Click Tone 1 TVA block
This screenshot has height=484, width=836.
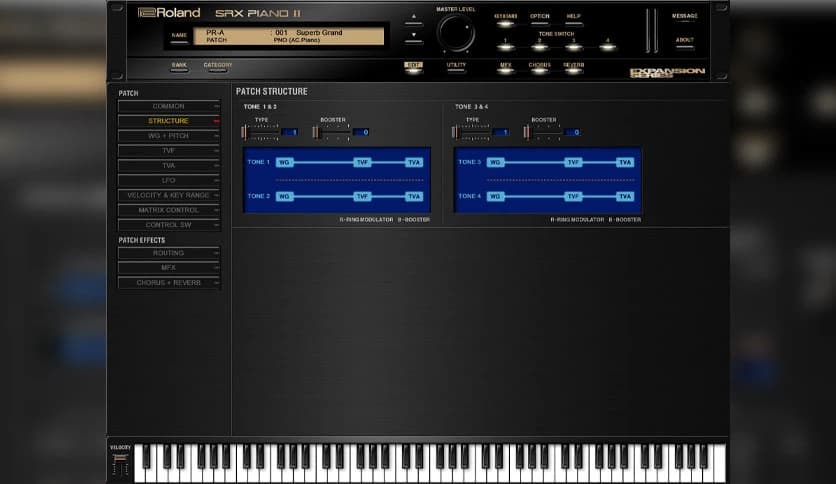(x=414, y=163)
